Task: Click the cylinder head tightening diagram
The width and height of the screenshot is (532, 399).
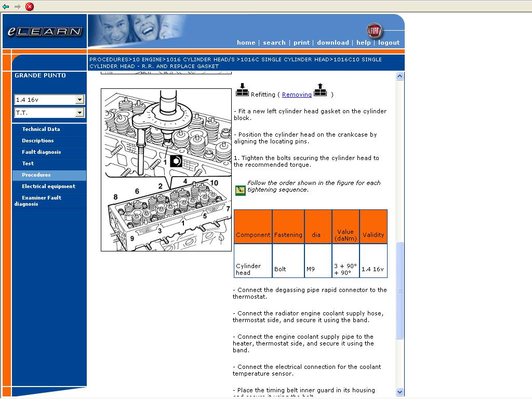Action: (166, 170)
